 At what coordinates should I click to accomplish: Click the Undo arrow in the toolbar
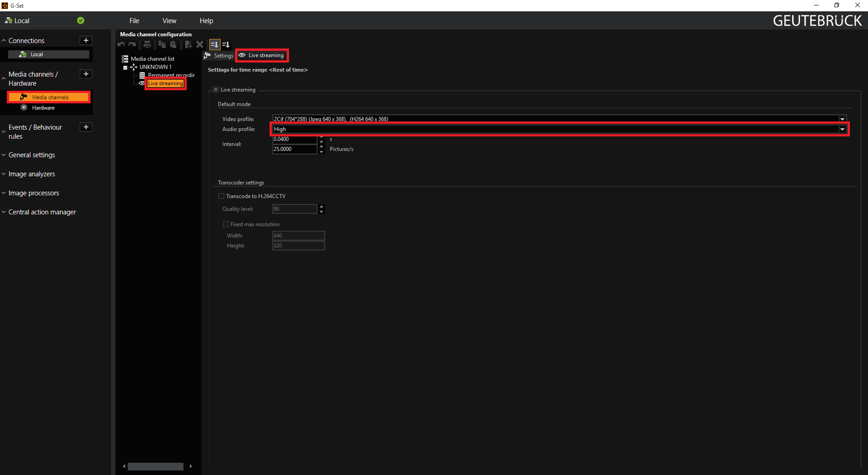121,44
